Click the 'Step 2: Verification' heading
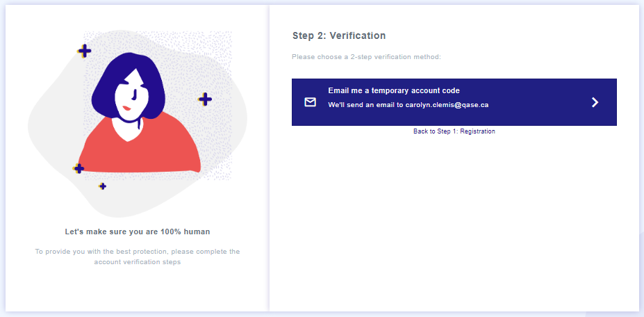The height and width of the screenshot is (317, 644). coord(339,35)
